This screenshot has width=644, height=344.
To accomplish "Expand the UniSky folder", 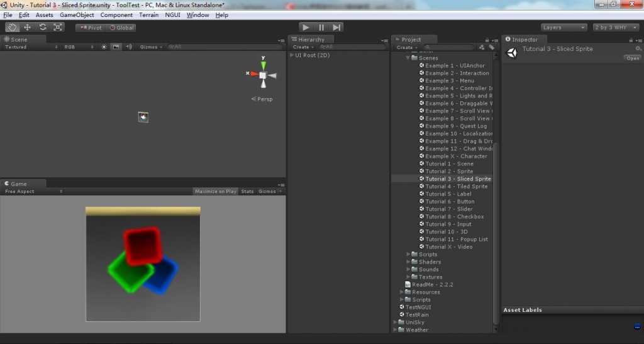I will point(395,322).
